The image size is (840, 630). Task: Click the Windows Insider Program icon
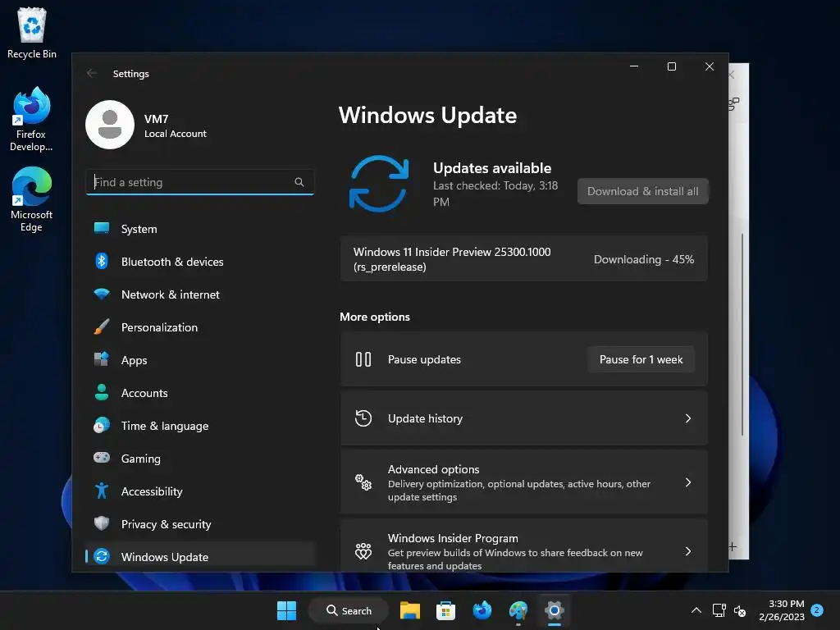[x=363, y=551]
